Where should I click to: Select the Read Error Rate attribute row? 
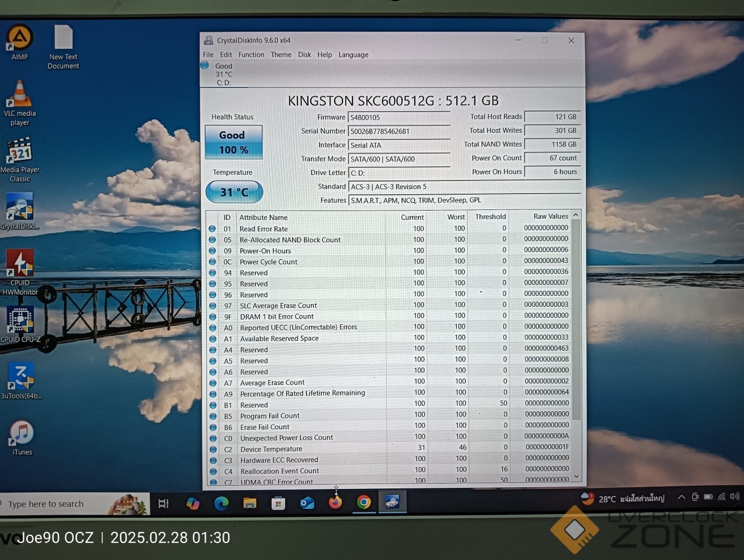389,229
